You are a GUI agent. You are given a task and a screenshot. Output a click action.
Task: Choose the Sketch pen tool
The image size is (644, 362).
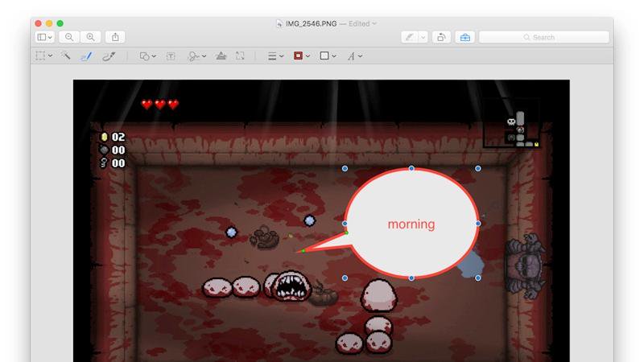[x=86, y=56]
